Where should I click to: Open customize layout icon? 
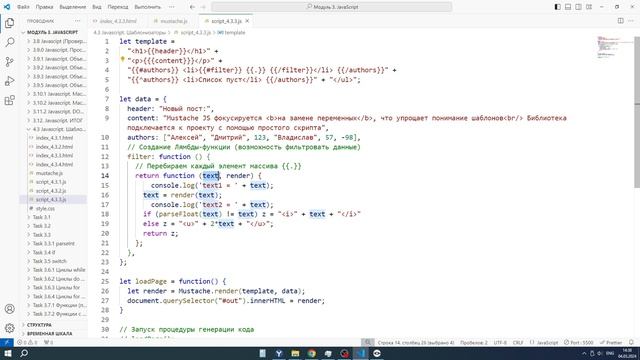pos(589,7)
